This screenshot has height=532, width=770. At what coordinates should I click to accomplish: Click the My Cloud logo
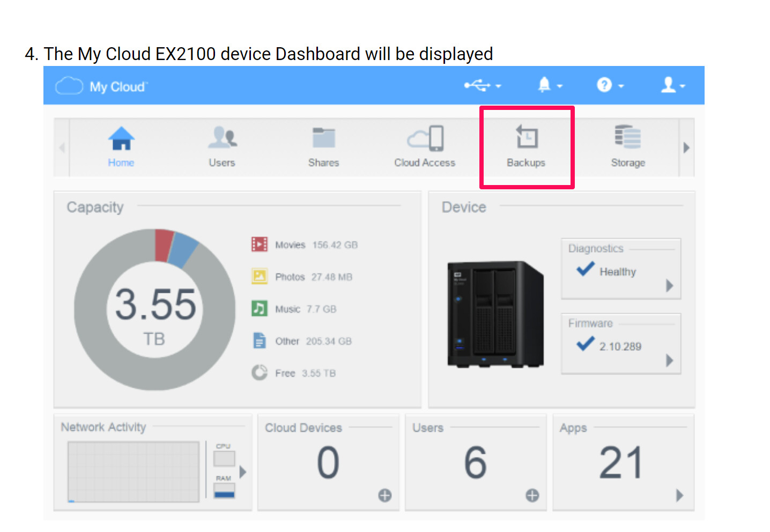point(102,86)
